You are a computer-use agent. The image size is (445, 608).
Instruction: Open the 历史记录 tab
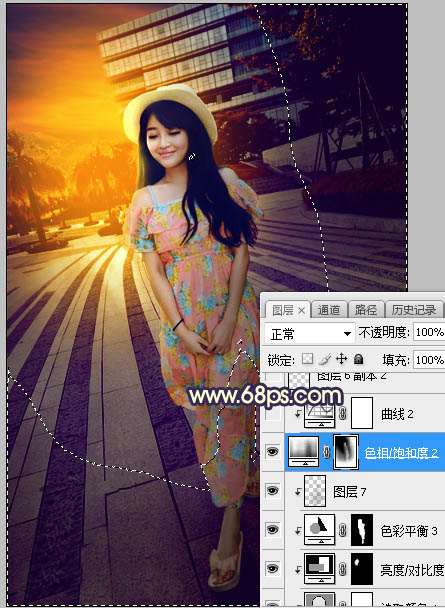tap(413, 310)
